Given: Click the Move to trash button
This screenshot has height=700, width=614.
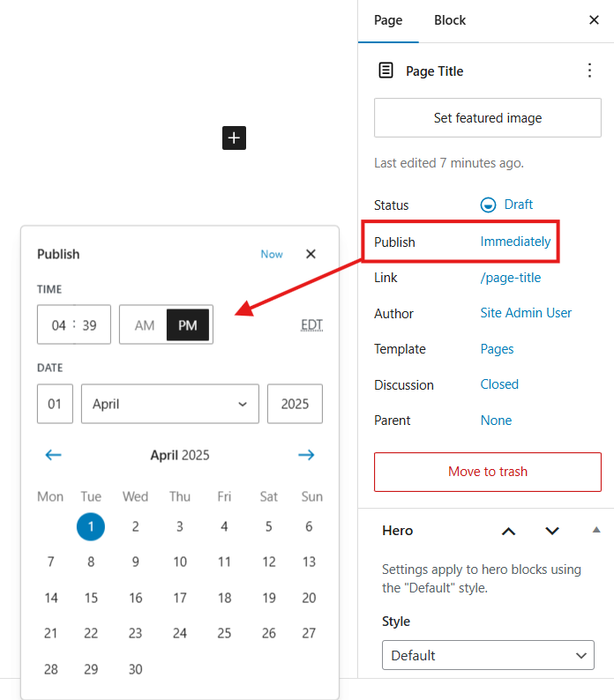Looking at the screenshot, I should [488, 472].
